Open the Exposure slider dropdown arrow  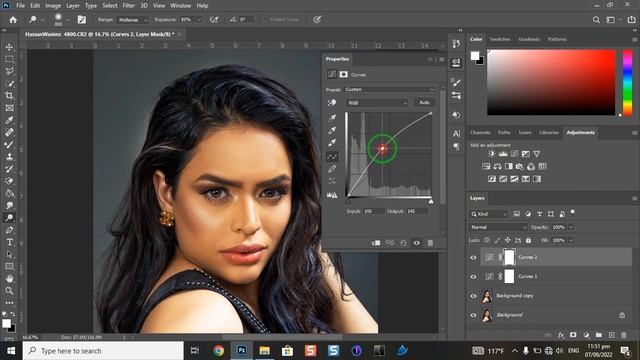click(x=199, y=20)
